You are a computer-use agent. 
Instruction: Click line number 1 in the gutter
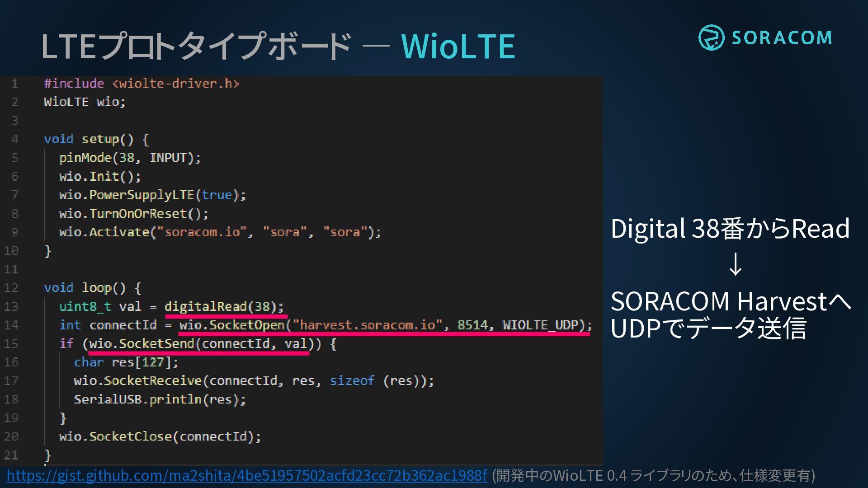14,84
